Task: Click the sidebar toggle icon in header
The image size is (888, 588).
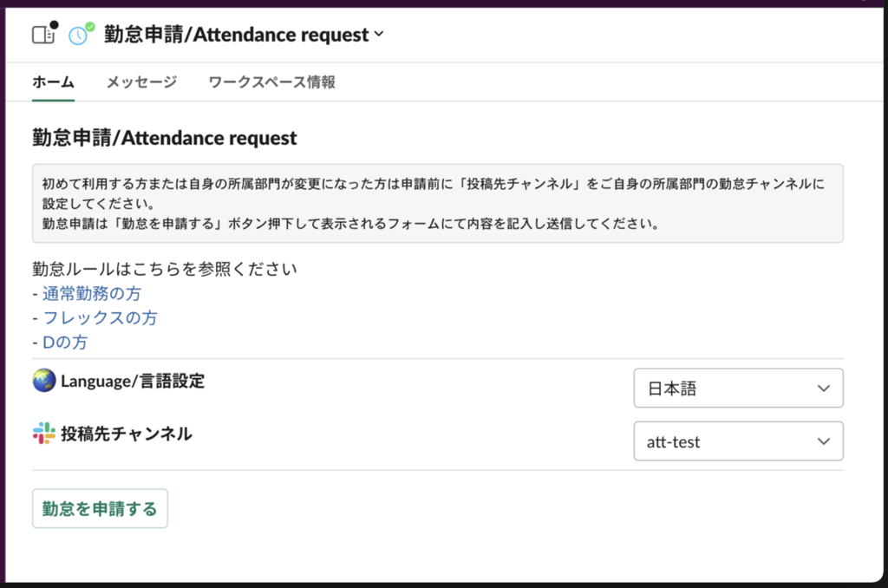Action: click(x=43, y=35)
